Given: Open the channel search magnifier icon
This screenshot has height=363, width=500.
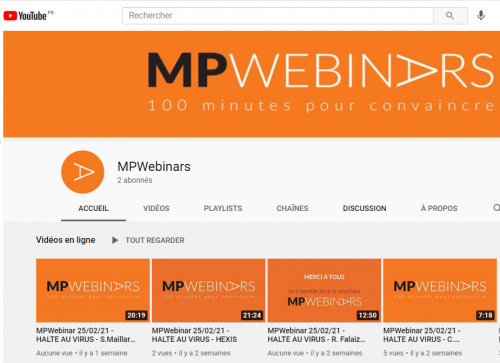Looking at the screenshot, I should tap(497, 208).
